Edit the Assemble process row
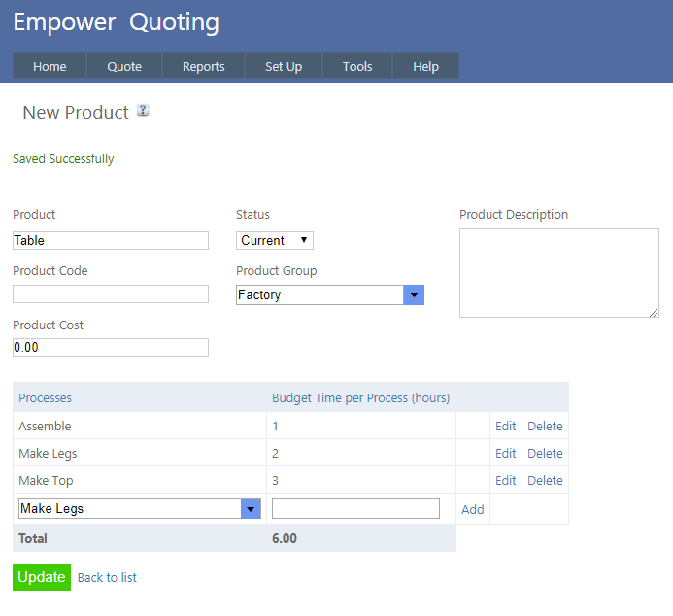Image resolution: width=673 pixels, height=616 pixels. pos(505,426)
